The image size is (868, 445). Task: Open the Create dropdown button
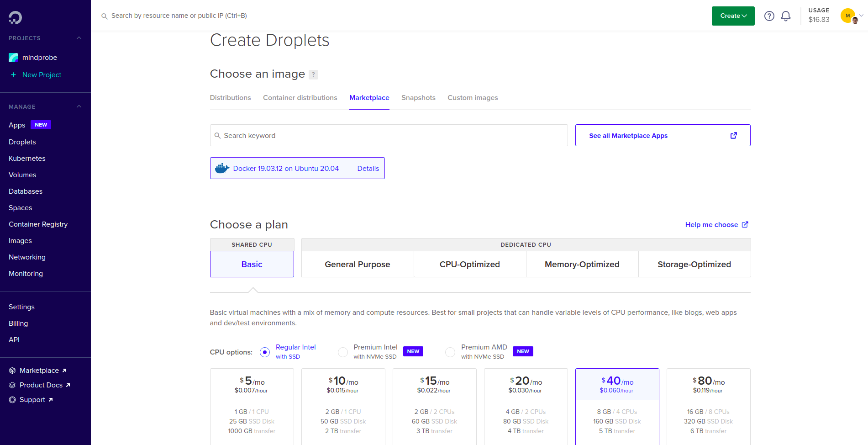(733, 16)
